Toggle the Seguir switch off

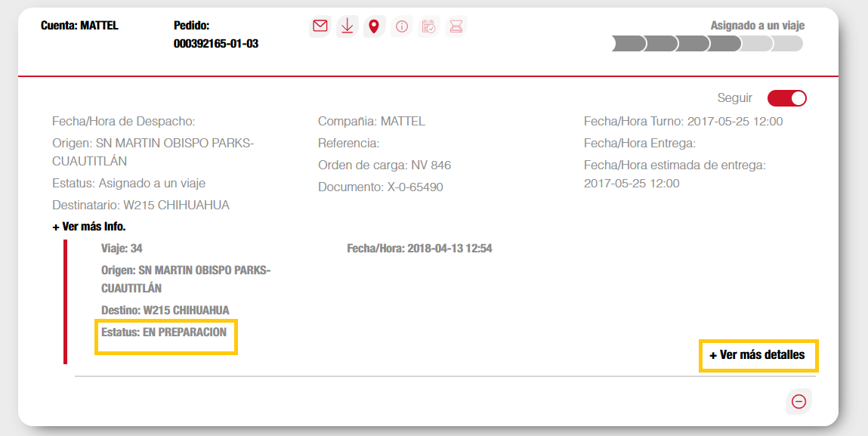(x=786, y=98)
